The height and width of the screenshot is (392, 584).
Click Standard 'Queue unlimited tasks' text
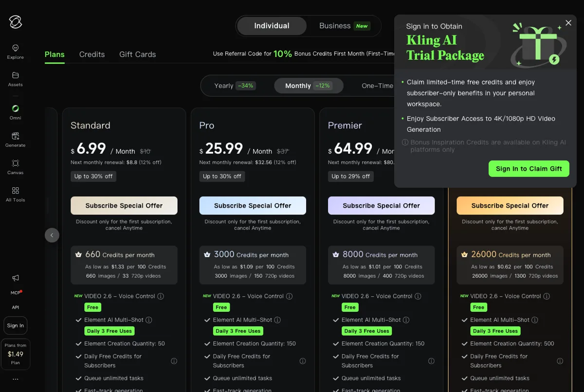coord(114,378)
